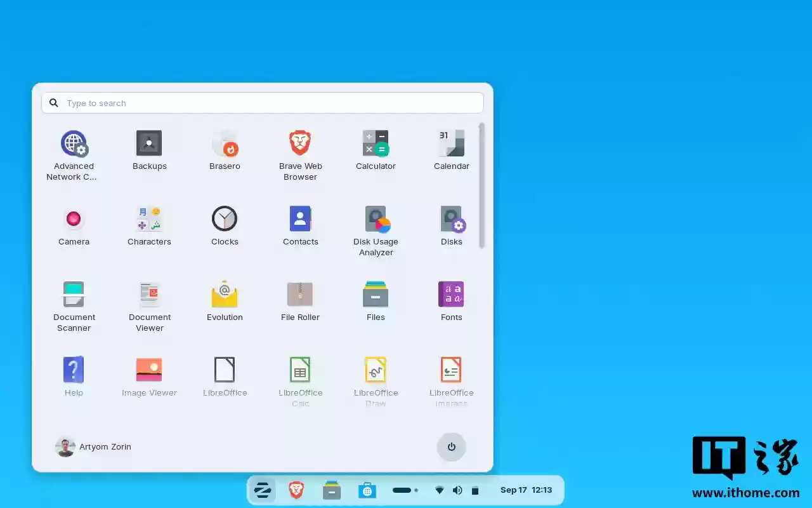Open the calendar by clicking Sep 17 12:13

pos(526,490)
